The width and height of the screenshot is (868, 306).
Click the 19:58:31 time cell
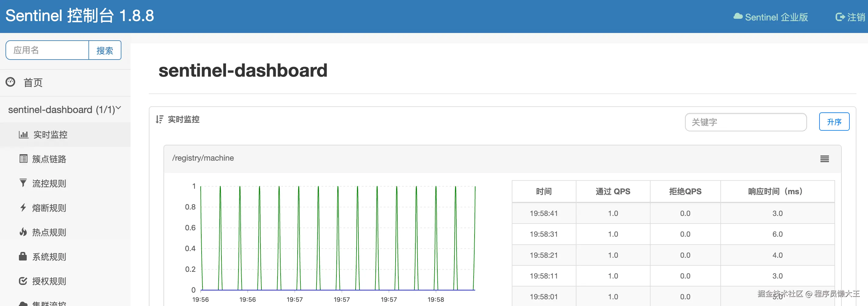pyautogui.click(x=543, y=234)
